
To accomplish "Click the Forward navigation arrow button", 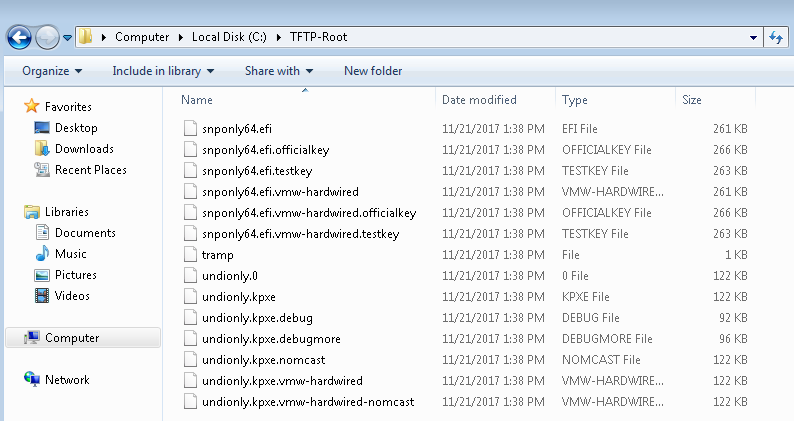I will 47,37.
